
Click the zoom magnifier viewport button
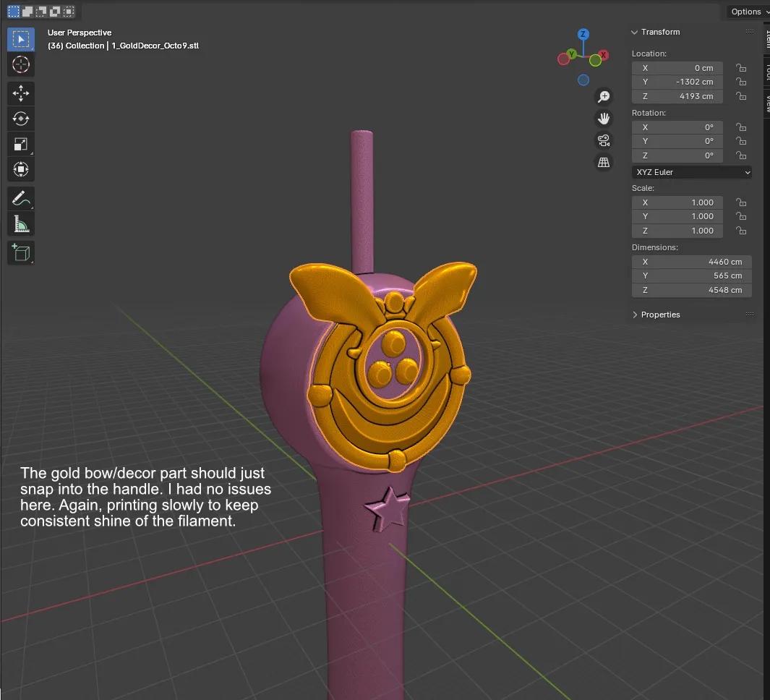pyautogui.click(x=604, y=97)
